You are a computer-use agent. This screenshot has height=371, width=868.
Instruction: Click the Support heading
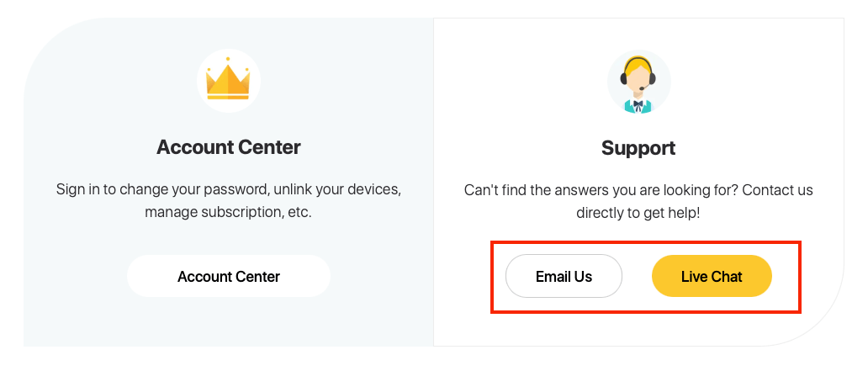pyautogui.click(x=638, y=148)
